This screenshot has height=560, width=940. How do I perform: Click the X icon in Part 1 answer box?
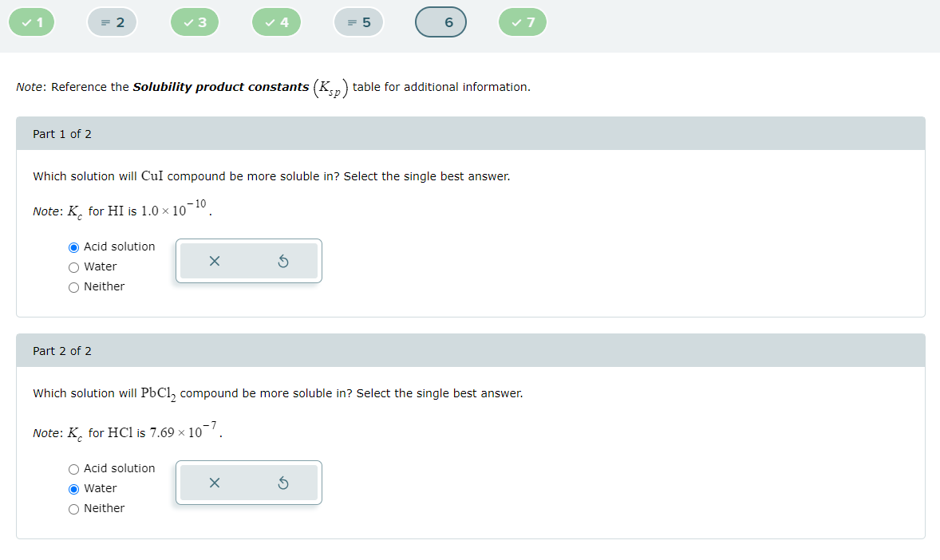214,260
